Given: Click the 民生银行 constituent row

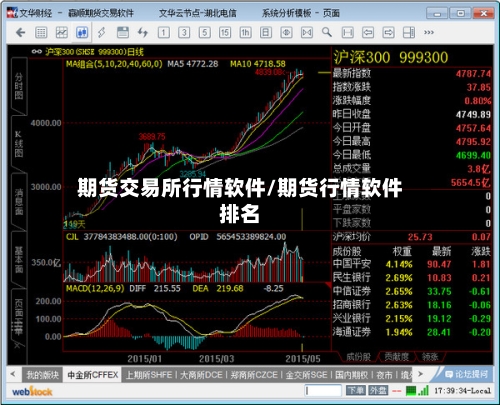Looking at the screenshot, I should (412, 277).
